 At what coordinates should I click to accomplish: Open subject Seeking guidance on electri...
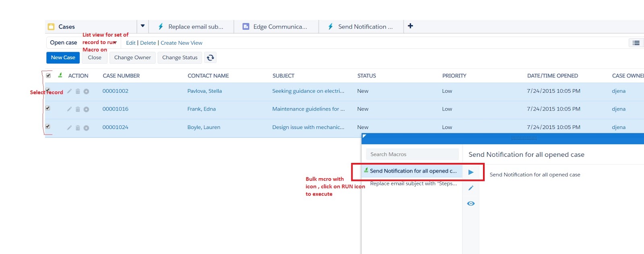pyautogui.click(x=308, y=91)
